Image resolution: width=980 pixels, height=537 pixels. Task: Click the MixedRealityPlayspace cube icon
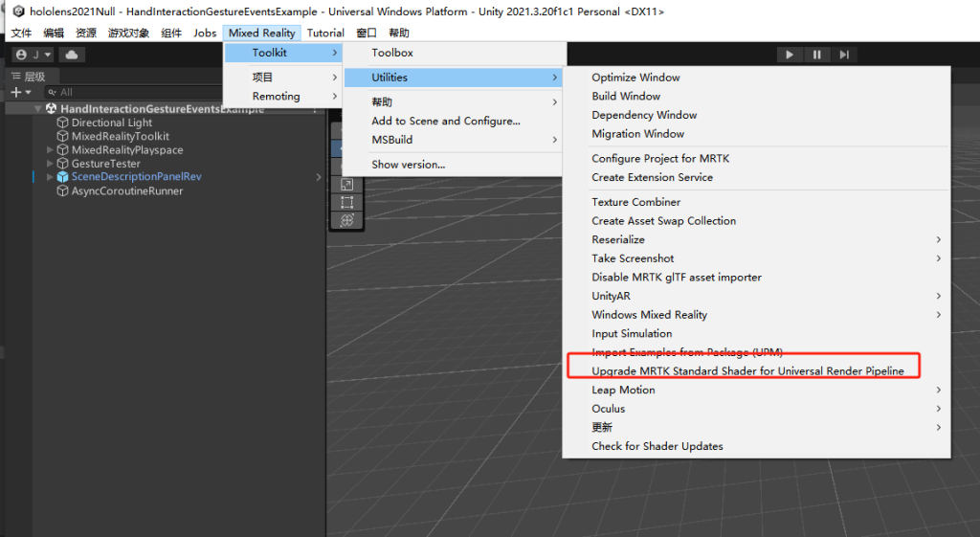62,150
